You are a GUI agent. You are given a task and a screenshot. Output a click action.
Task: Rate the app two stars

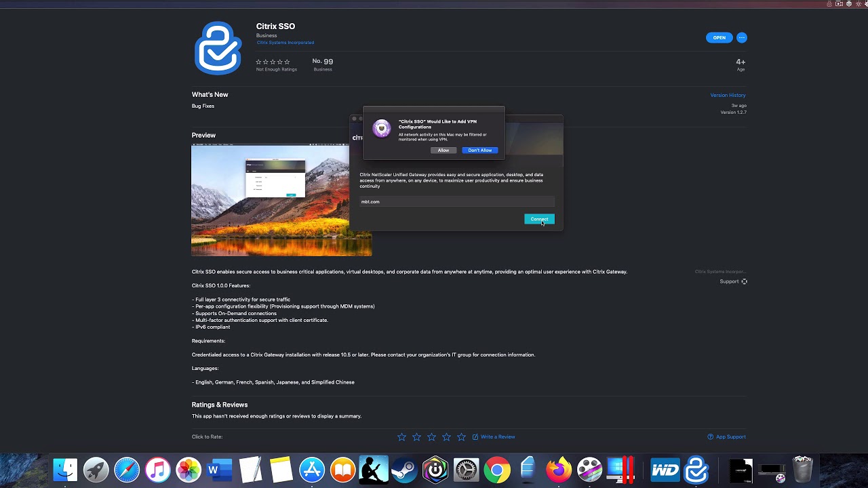point(416,437)
